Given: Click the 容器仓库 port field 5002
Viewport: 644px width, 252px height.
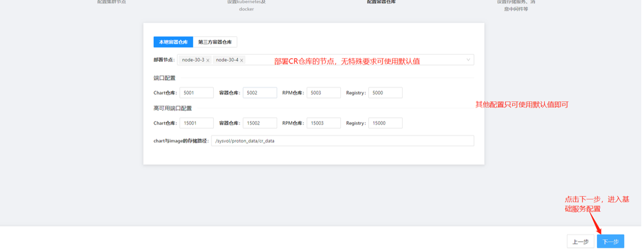Looking at the screenshot, I should [259, 93].
